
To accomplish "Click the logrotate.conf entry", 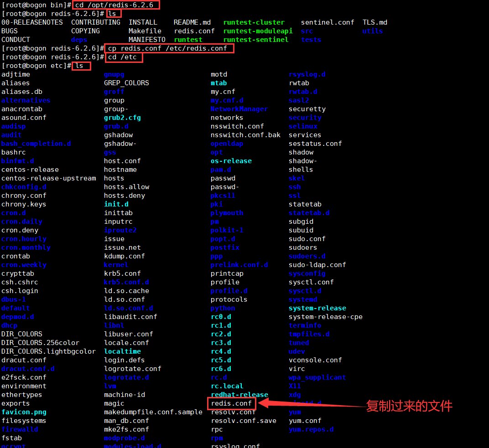I will tap(133, 369).
